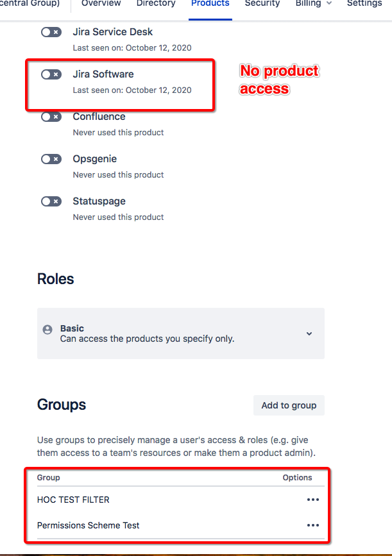This screenshot has width=392, height=556.
Task: Open the Settings tab
Action: tap(364, 3)
